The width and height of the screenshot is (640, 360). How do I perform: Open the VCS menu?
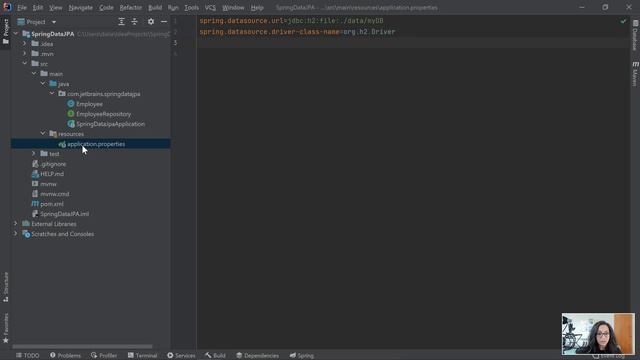[210, 8]
